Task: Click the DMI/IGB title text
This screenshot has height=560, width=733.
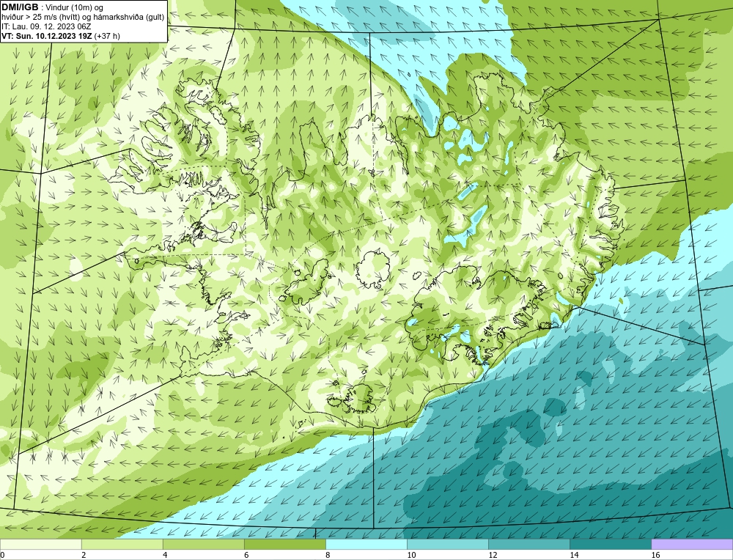Action: pyautogui.click(x=20, y=7)
